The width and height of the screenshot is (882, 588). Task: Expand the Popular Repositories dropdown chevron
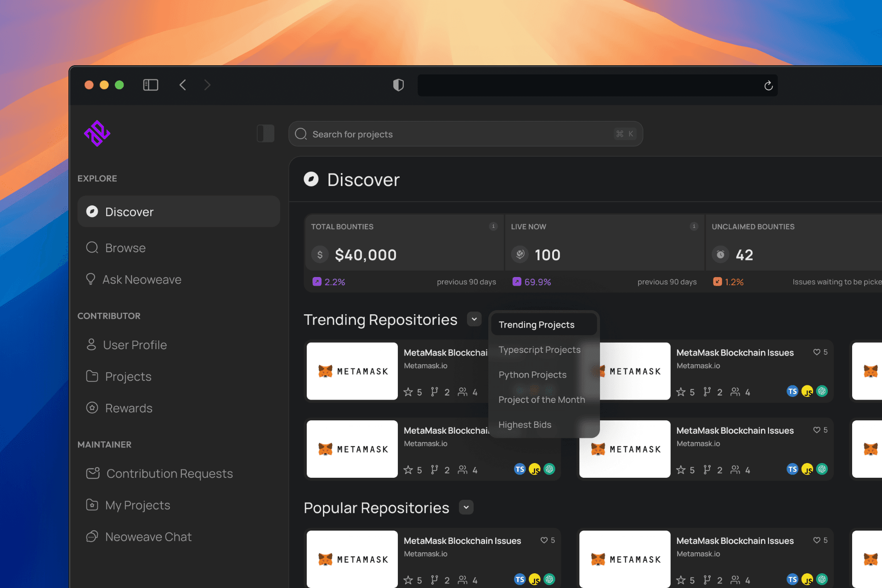(466, 508)
